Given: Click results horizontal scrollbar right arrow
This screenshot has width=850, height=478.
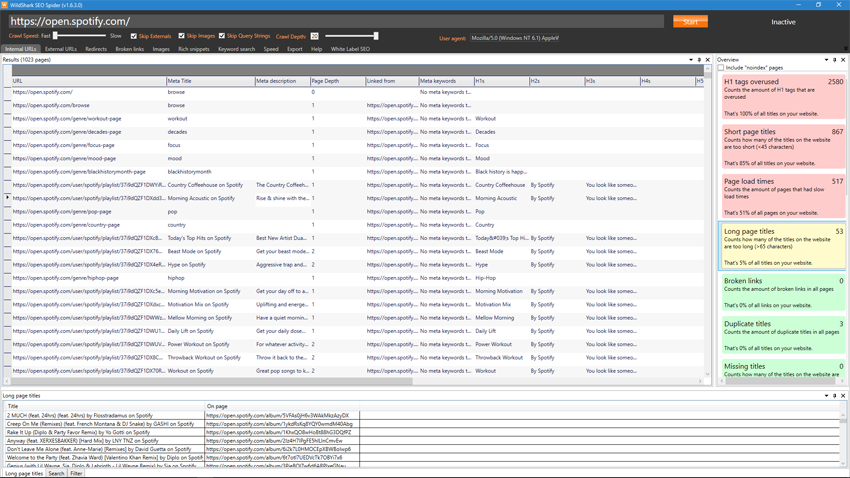Looking at the screenshot, I should (700, 381).
